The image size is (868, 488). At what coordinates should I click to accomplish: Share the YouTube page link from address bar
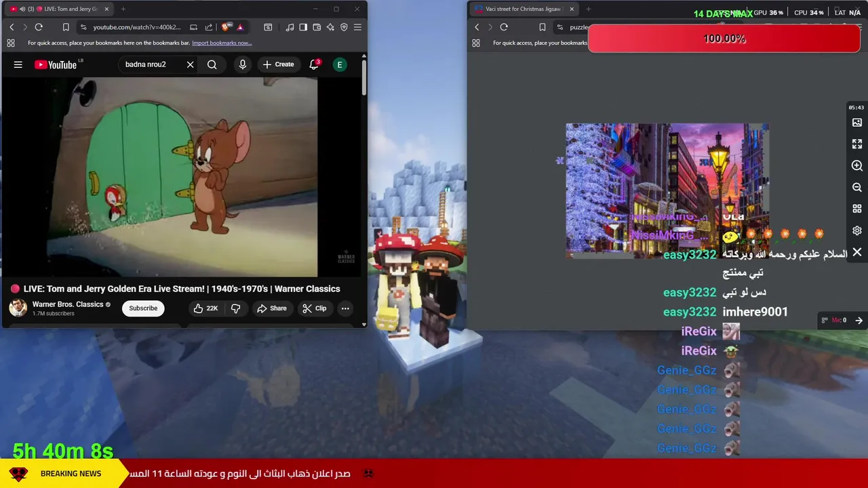208,27
